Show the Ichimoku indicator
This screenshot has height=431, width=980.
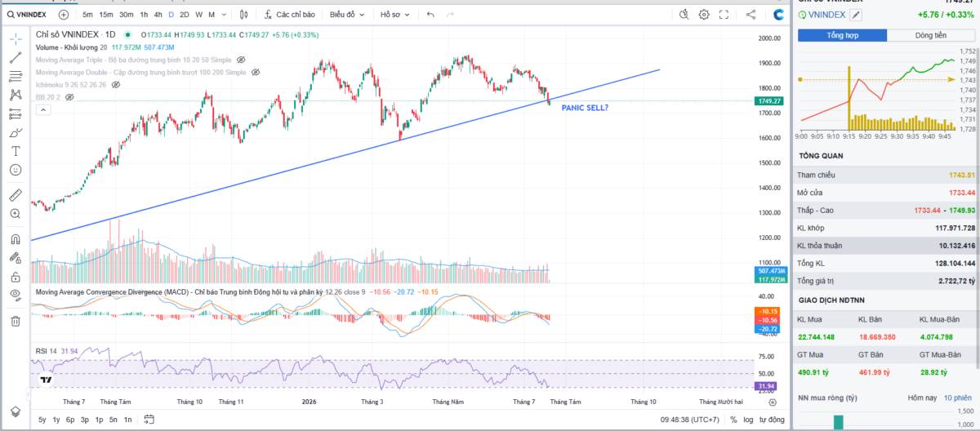[114, 84]
